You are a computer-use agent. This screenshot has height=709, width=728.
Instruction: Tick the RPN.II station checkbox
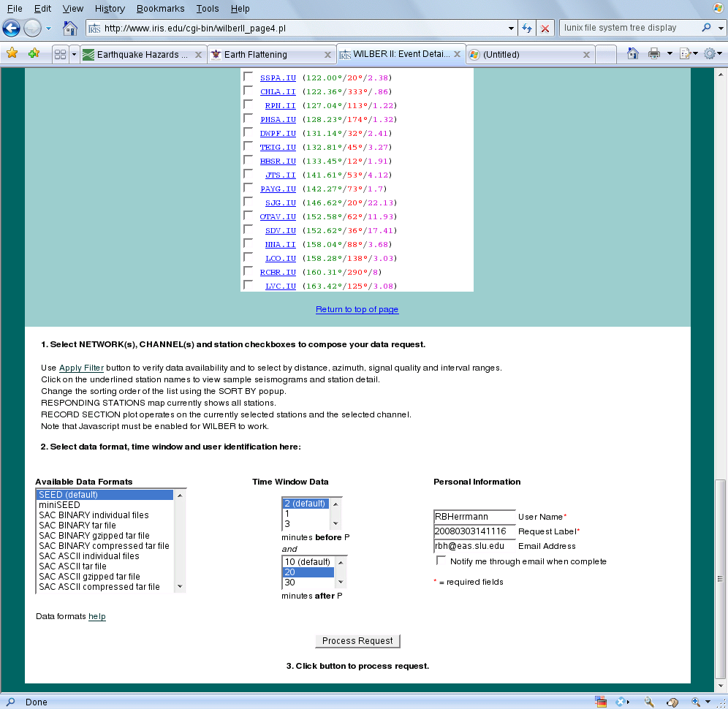coord(249,105)
